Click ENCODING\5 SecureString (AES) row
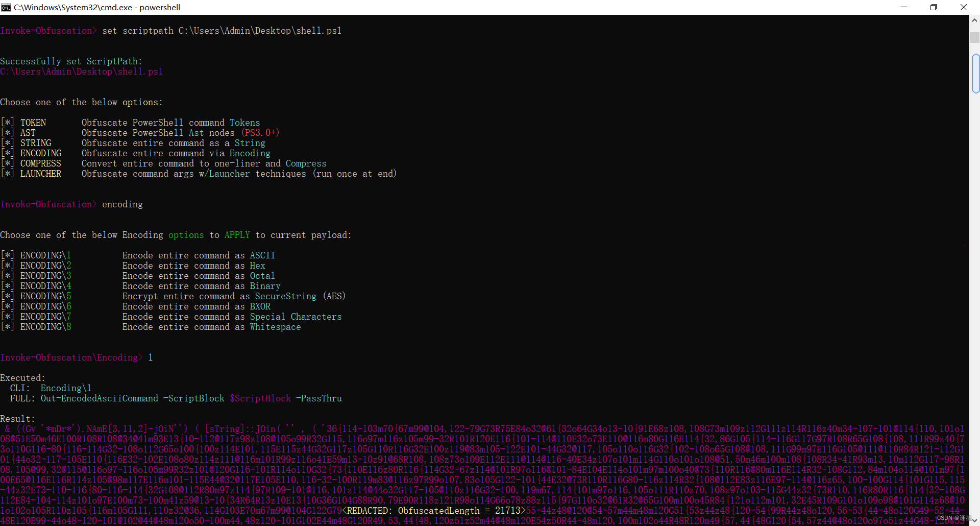Viewport: 980px width, 526px height. click(x=173, y=296)
